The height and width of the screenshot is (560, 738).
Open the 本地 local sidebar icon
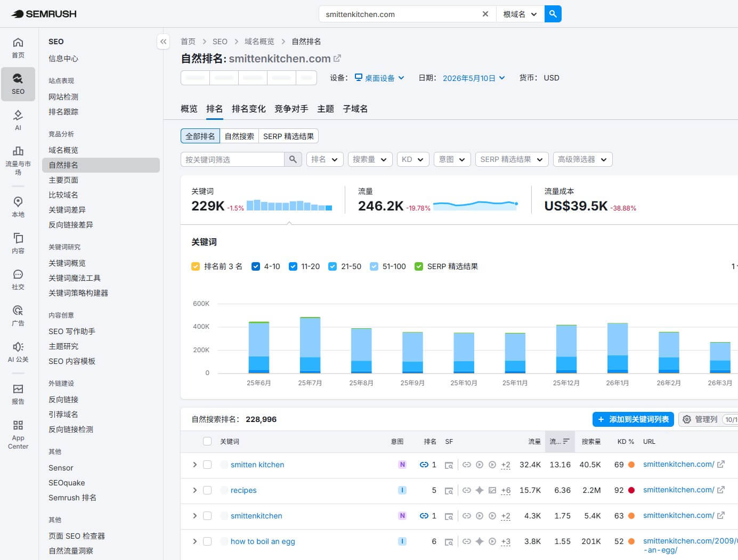click(x=18, y=207)
